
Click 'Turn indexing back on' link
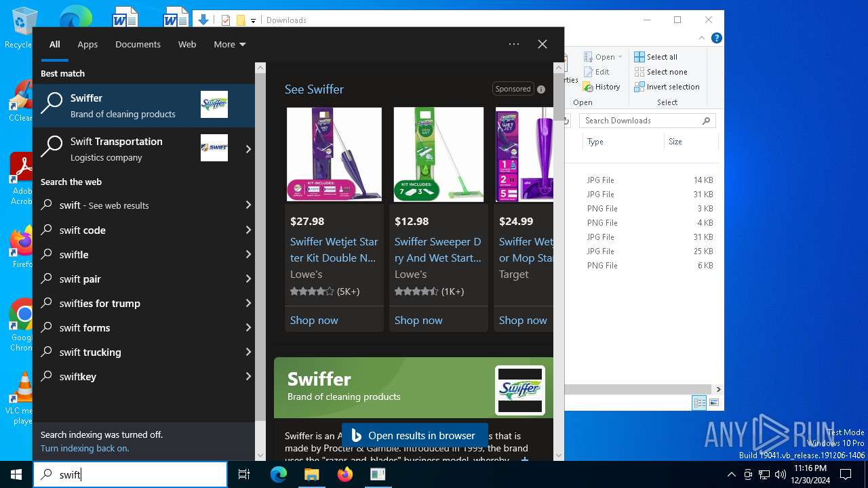coord(85,449)
